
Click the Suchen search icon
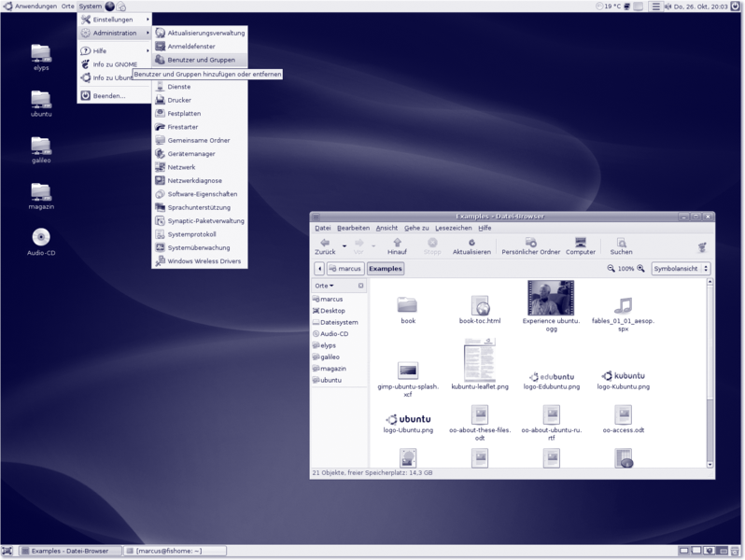(x=621, y=244)
